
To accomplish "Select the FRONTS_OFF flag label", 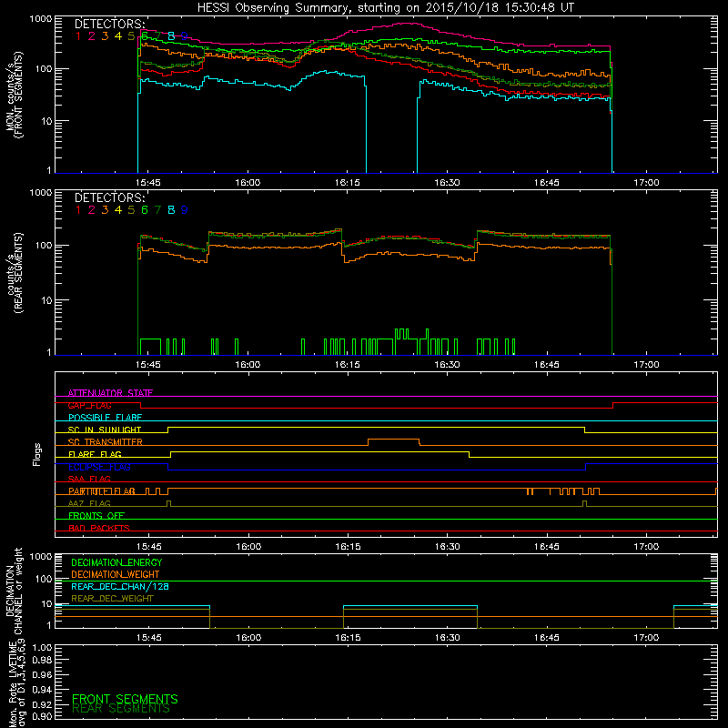I will pyautogui.click(x=96, y=515).
